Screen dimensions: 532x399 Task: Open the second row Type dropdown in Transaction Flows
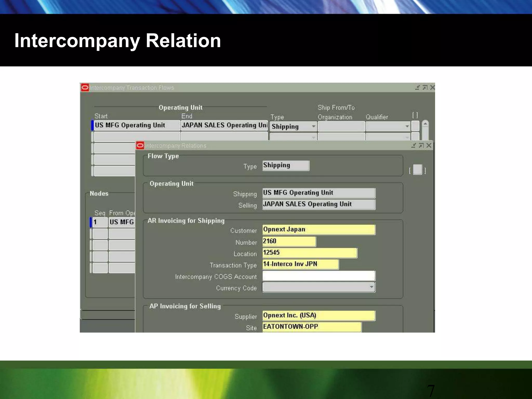[314, 137]
